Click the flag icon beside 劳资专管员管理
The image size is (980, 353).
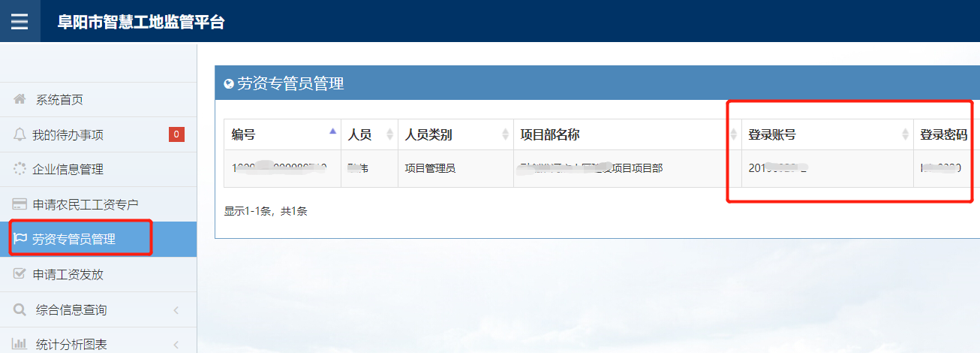pos(20,239)
